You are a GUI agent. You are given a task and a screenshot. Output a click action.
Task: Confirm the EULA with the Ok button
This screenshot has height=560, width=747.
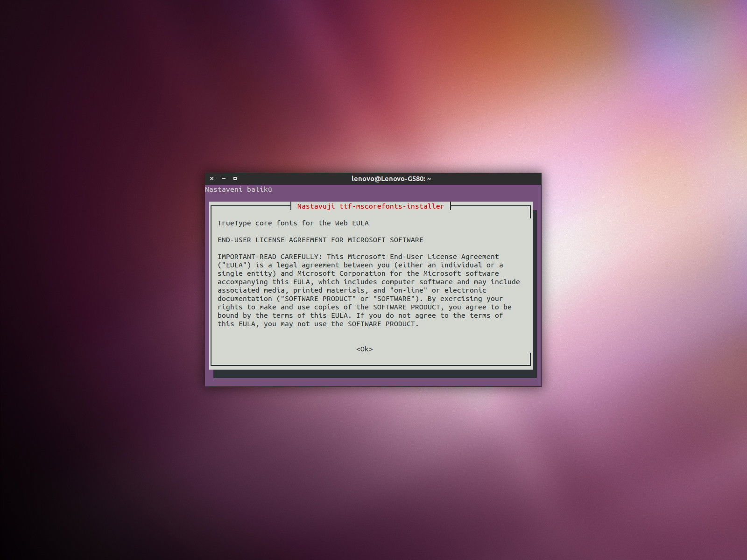click(365, 349)
